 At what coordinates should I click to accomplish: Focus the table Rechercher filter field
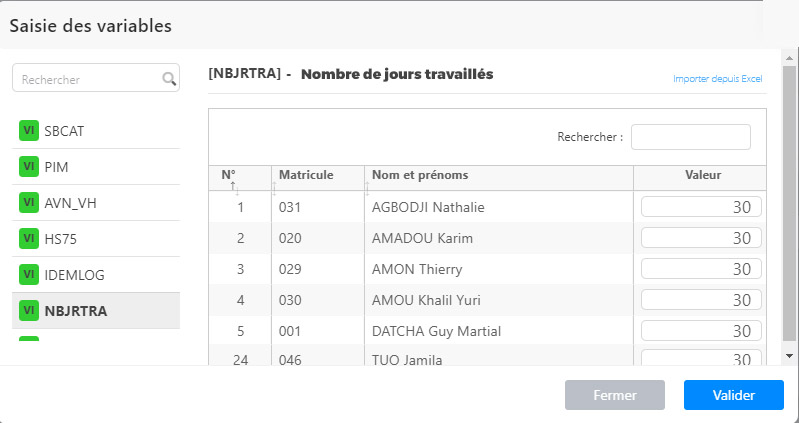click(690, 137)
